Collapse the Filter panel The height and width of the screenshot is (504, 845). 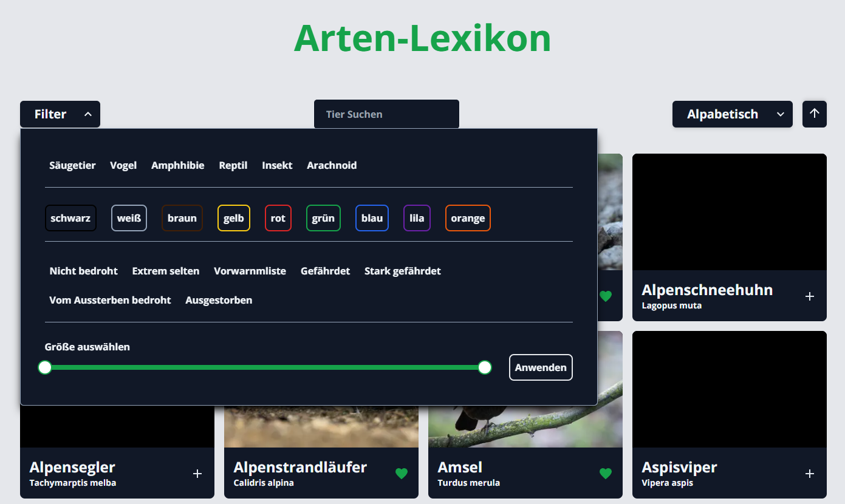(60, 114)
